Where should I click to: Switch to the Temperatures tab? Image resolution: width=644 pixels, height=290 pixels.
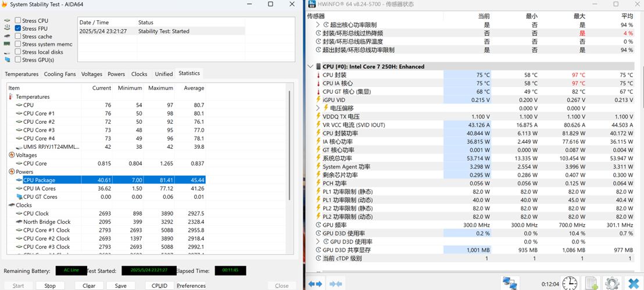tap(22, 74)
